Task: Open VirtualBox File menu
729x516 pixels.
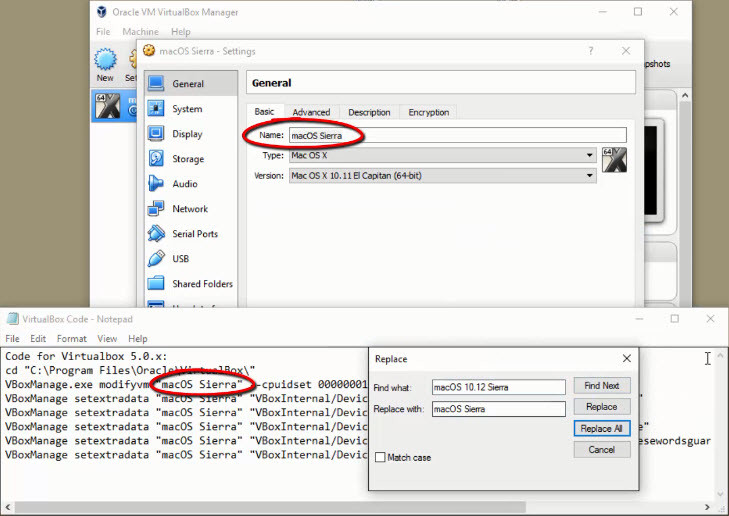Action: coord(103,32)
